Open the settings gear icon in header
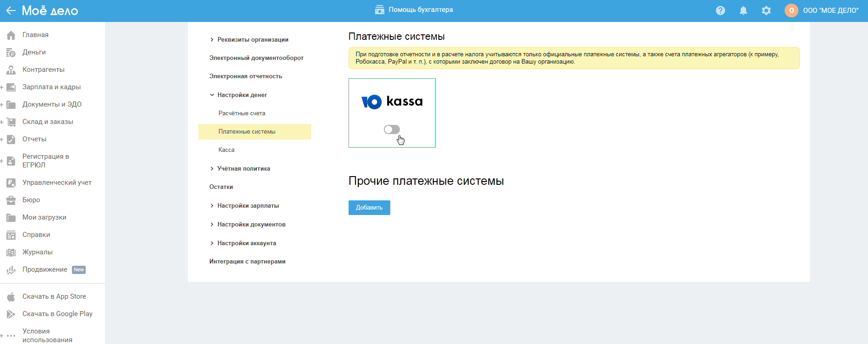Screen dimensions: 868x344 (x=766, y=11)
